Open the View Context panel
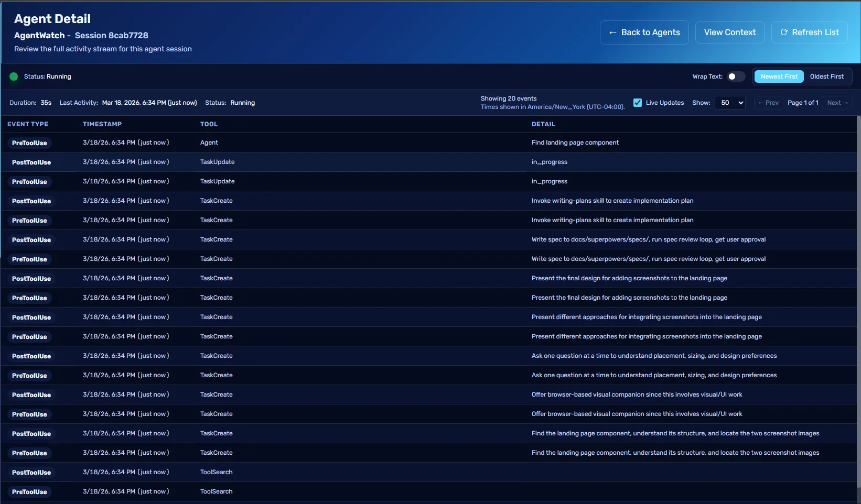This screenshot has height=504, width=861. 729,32
